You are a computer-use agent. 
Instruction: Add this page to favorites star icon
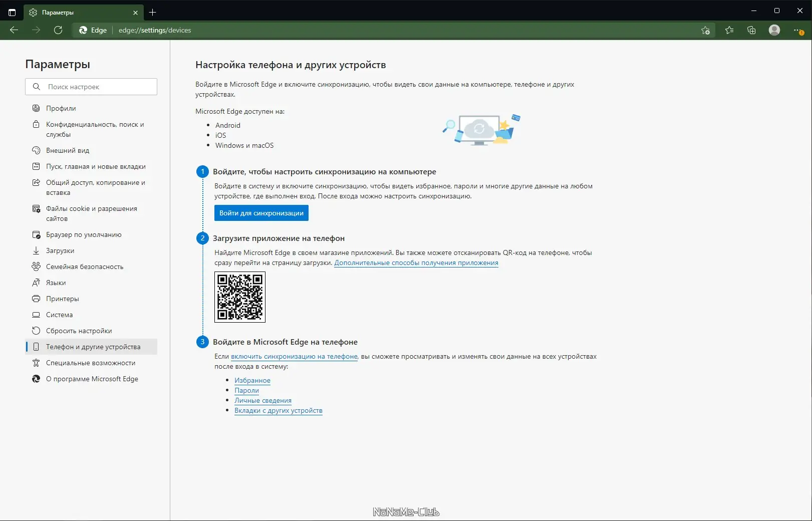pos(705,30)
